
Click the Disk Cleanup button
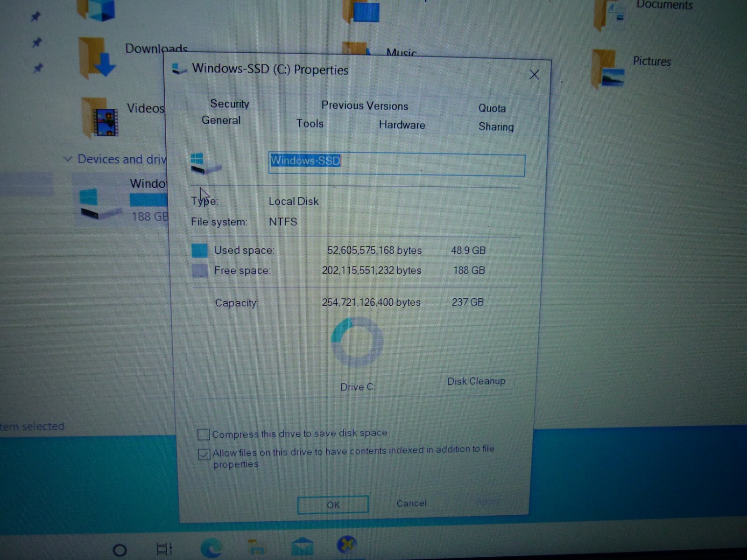[x=476, y=381]
